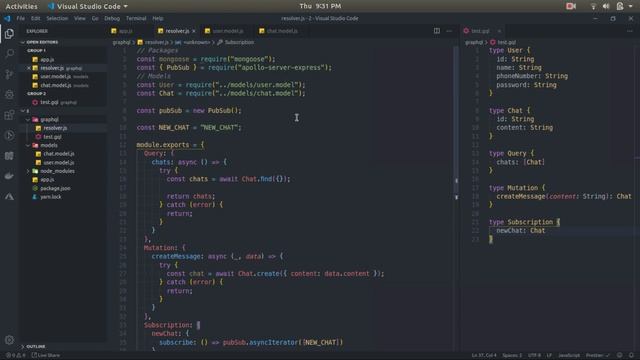The image size is (640, 360).
Task: Click the feedback smiley in status bar
Action: (620, 355)
